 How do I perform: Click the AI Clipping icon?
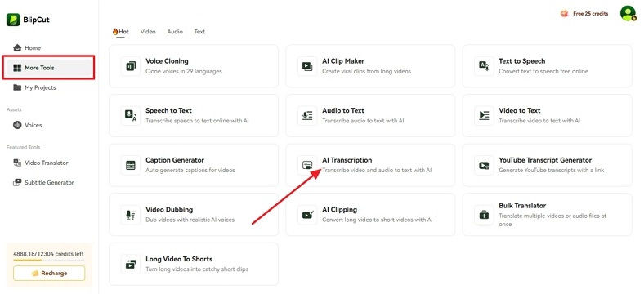click(307, 215)
